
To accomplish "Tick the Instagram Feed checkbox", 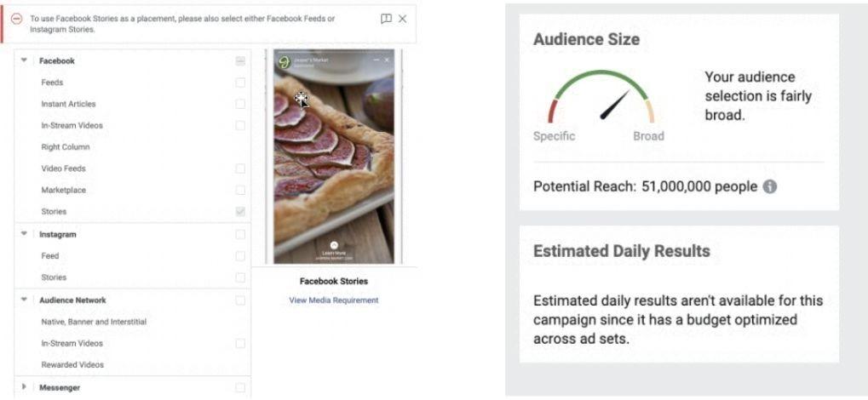I will [240, 255].
